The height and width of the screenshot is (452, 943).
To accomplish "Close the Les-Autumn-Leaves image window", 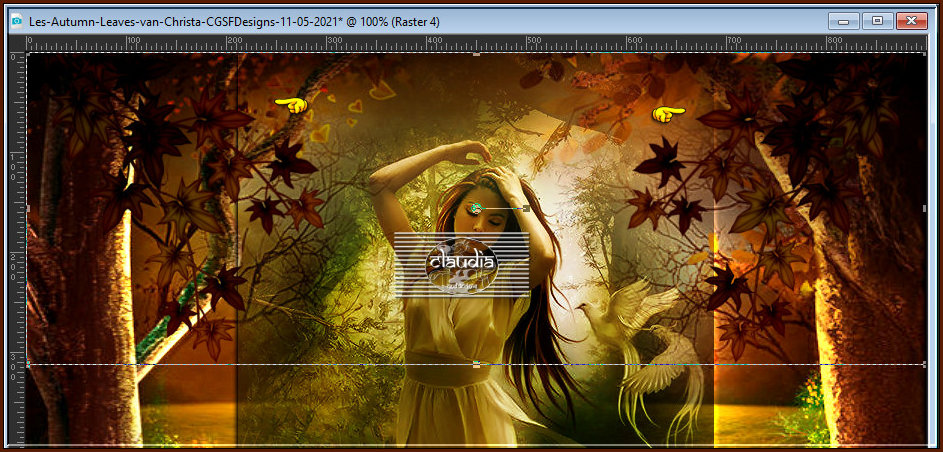I will [912, 21].
